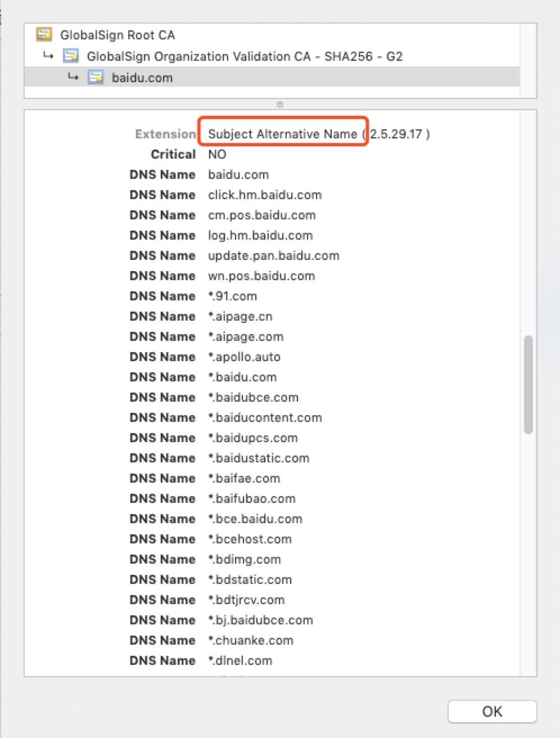The height and width of the screenshot is (738, 560).
Task: Click the OID text 2.5.29.17
Action: pyautogui.click(x=396, y=134)
